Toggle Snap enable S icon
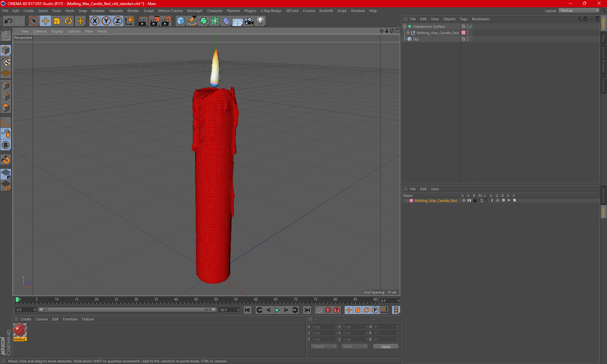 [6, 145]
